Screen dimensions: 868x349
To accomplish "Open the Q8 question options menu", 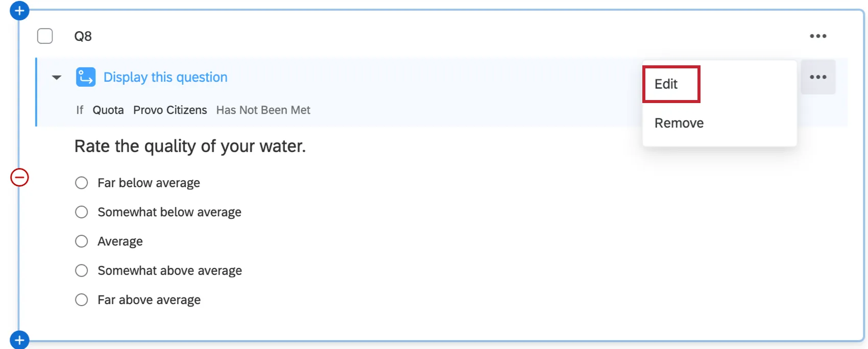I will click(818, 36).
